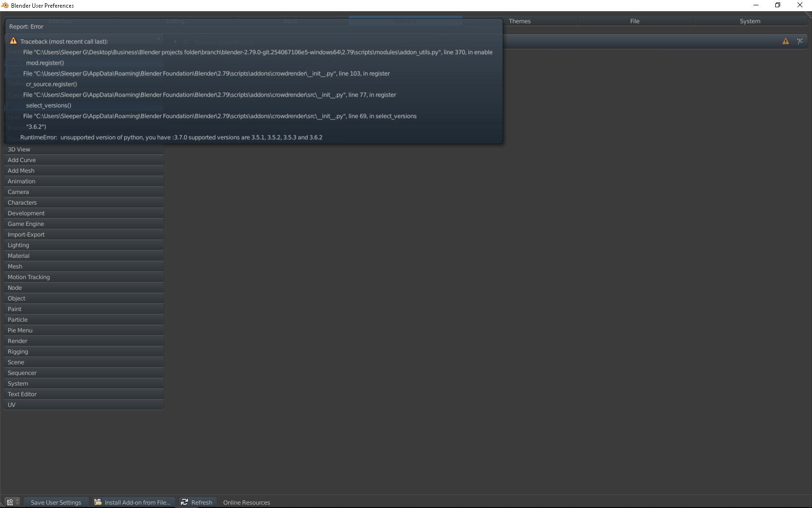This screenshot has width=812, height=508.
Task: Filter addons by Scene category
Action: [x=84, y=362]
